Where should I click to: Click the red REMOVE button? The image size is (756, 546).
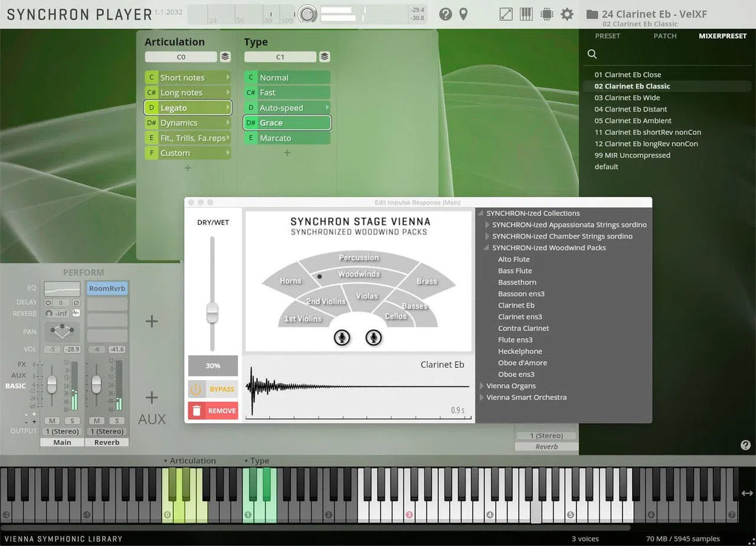click(x=213, y=411)
